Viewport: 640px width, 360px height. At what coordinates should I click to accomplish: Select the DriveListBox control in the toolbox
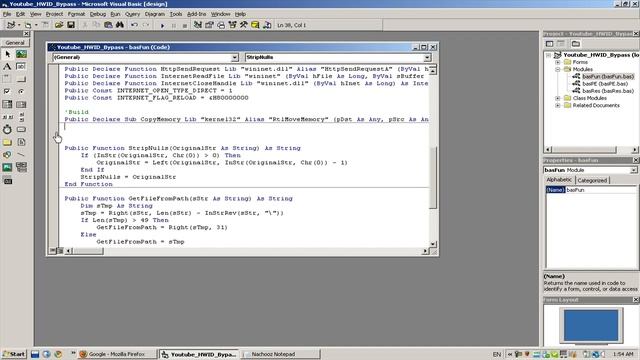point(21,130)
